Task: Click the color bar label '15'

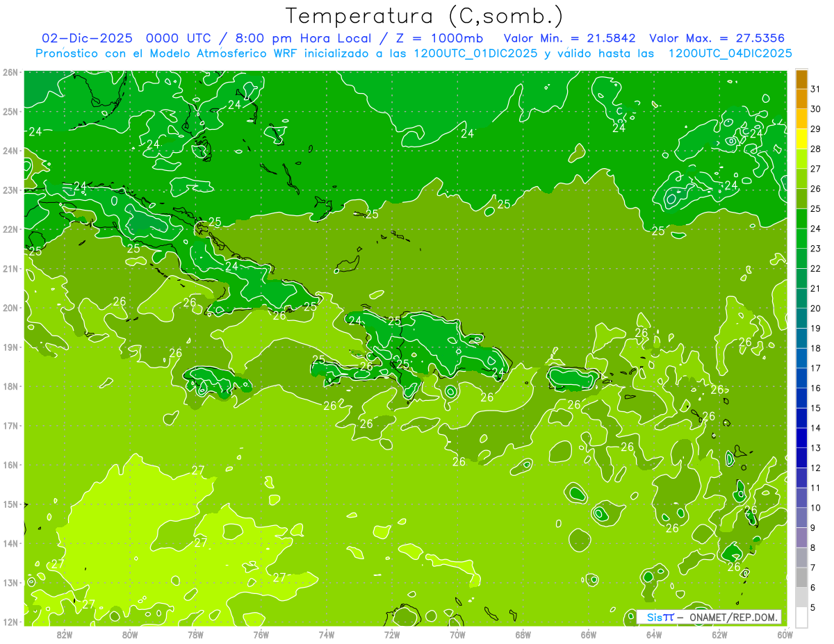Action: 816,408
